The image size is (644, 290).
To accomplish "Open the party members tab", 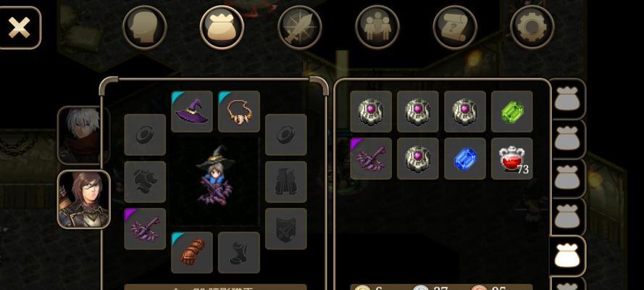I will point(377,28).
